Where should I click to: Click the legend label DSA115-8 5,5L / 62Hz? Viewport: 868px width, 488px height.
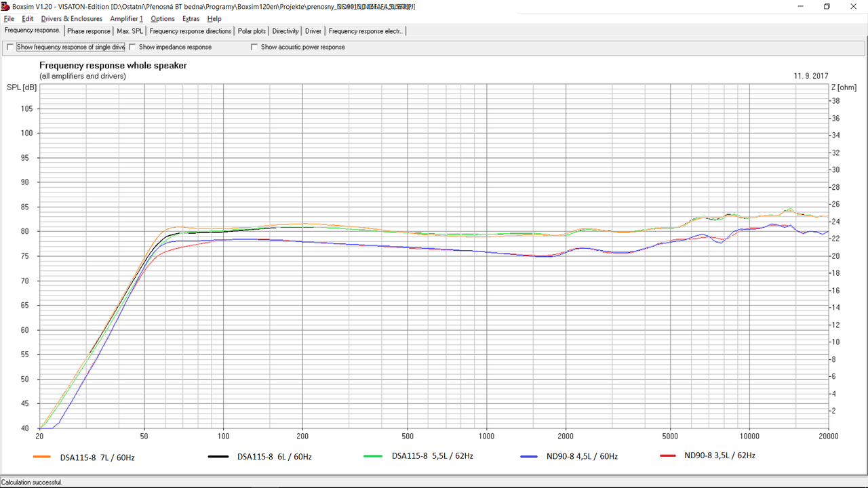[433, 456]
